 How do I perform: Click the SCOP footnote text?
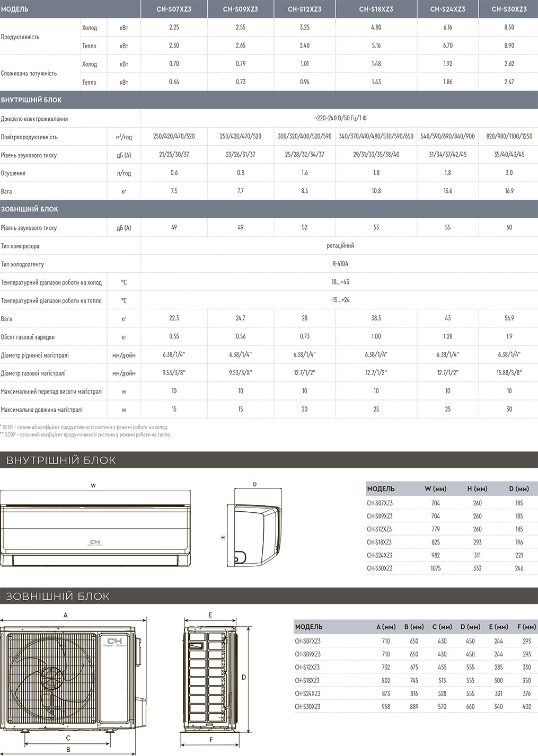pos(86,435)
